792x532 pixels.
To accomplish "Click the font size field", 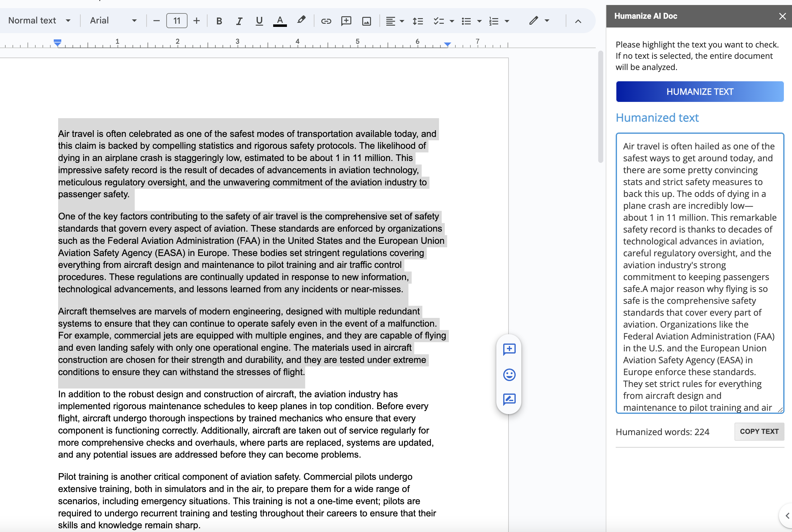I will [177, 21].
